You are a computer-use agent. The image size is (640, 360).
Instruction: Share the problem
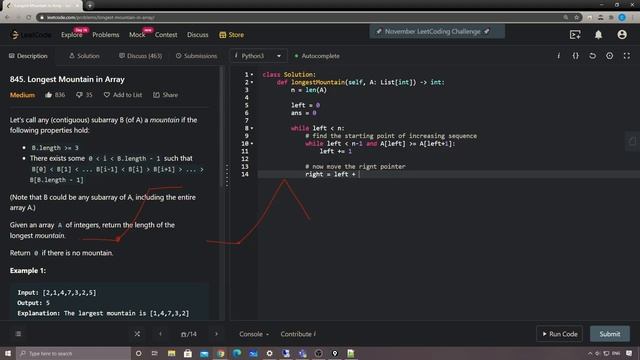tap(166, 95)
